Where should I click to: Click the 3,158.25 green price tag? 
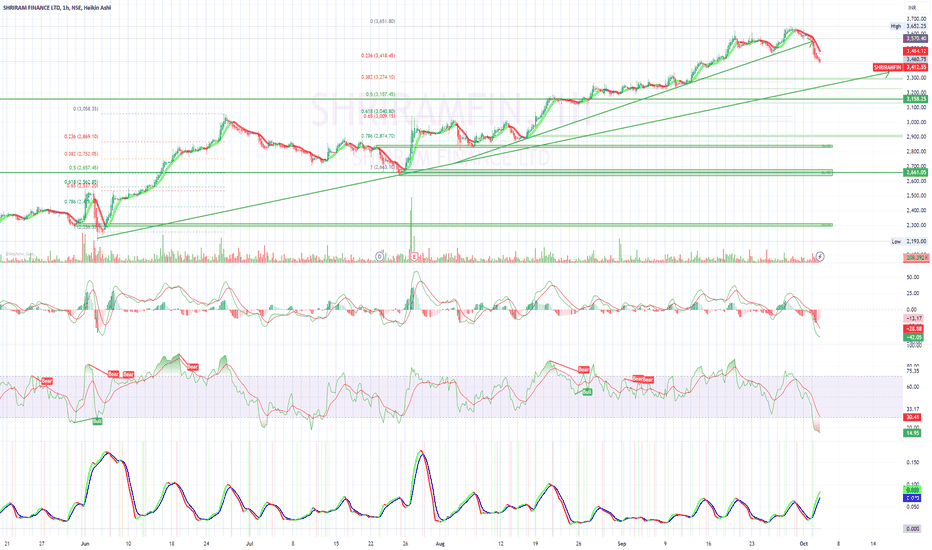[x=915, y=99]
